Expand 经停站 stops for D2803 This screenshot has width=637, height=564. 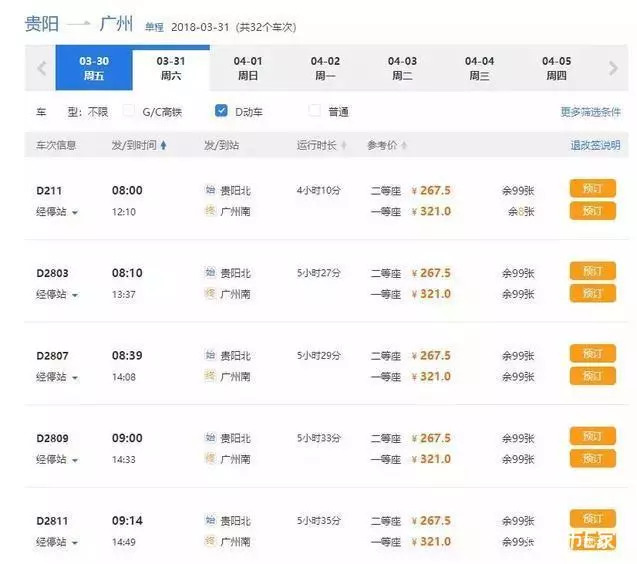pos(56,294)
